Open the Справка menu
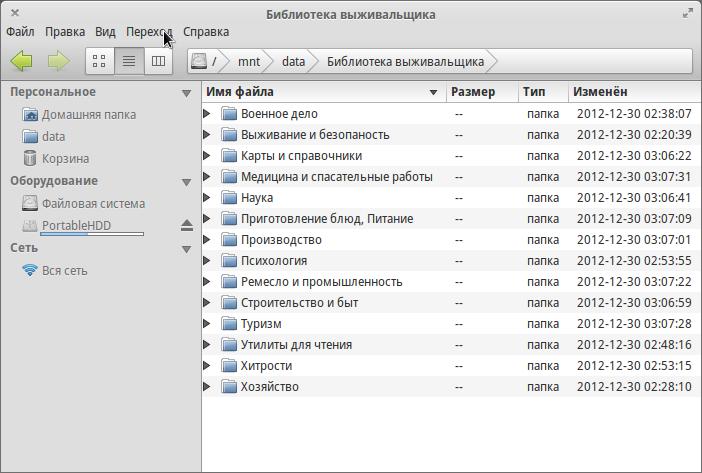Image resolution: width=702 pixels, height=473 pixels. click(x=206, y=32)
